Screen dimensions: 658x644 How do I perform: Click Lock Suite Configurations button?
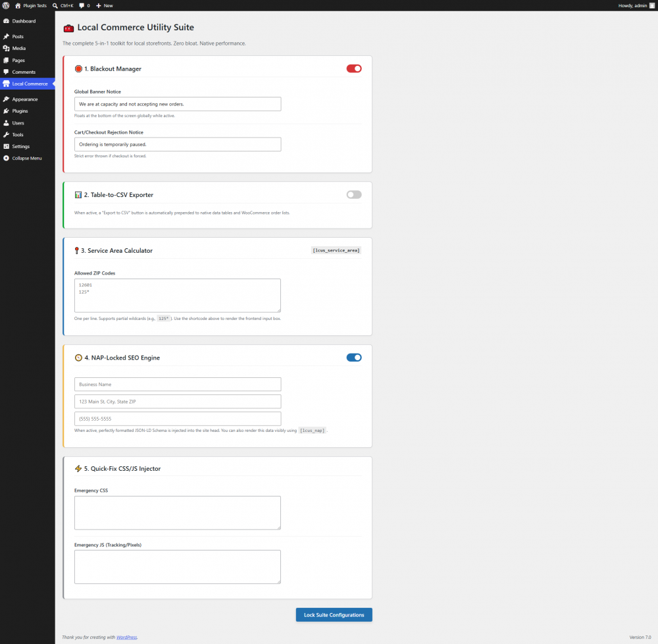pyautogui.click(x=334, y=614)
